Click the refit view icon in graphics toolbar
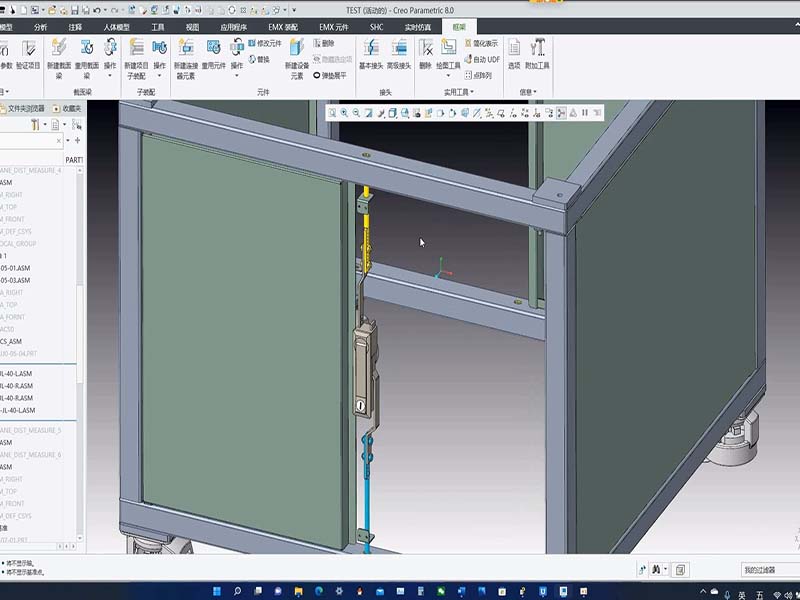Image resolution: width=800 pixels, height=600 pixels. coord(332,113)
